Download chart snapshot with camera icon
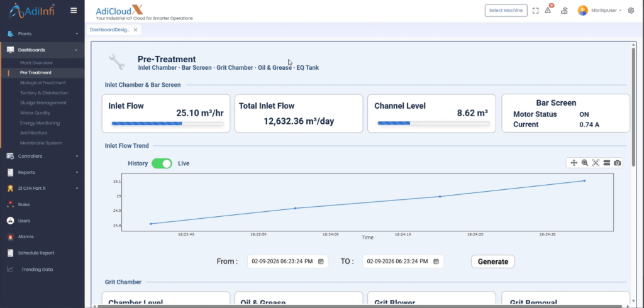The width and height of the screenshot is (644, 308). pyautogui.click(x=618, y=163)
